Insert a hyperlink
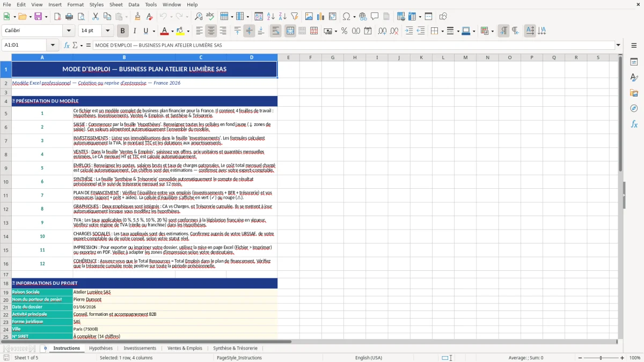 click(363, 17)
